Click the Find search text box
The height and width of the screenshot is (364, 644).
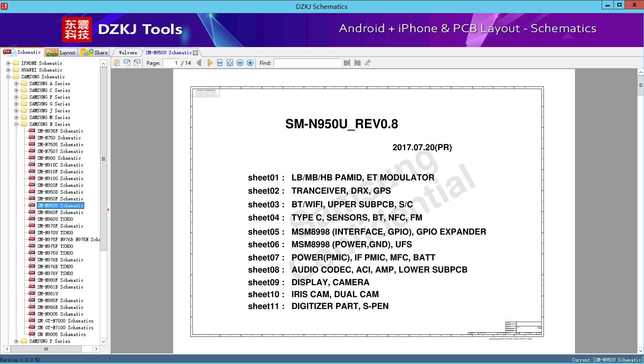(307, 63)
